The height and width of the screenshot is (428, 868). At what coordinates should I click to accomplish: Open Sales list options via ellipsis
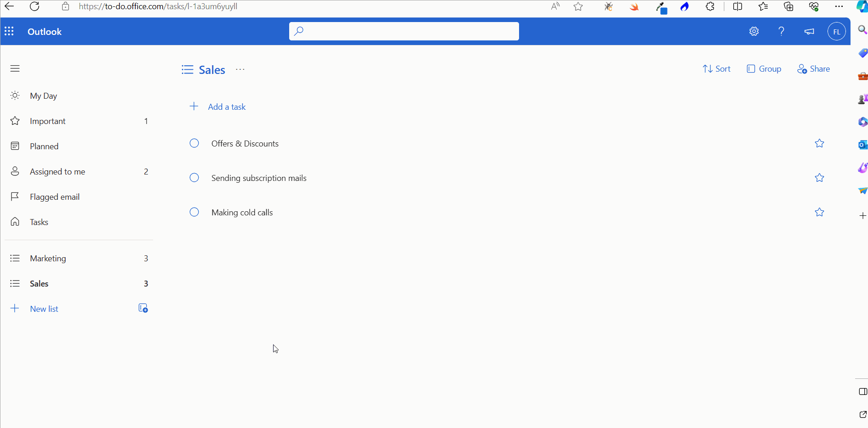coord(240,69)
